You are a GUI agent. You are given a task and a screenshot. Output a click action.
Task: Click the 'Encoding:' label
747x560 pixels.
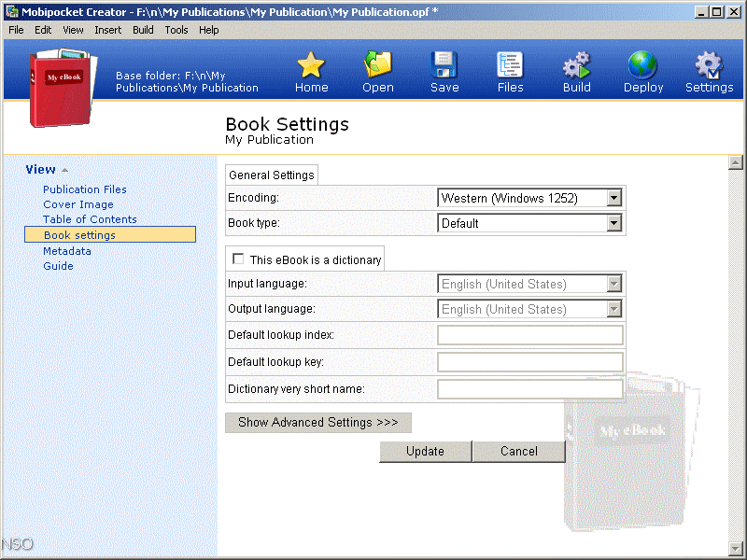253,198
